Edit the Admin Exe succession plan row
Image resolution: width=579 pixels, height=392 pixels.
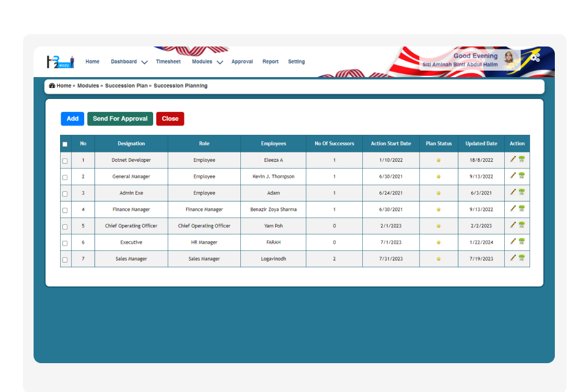point(513,192)
